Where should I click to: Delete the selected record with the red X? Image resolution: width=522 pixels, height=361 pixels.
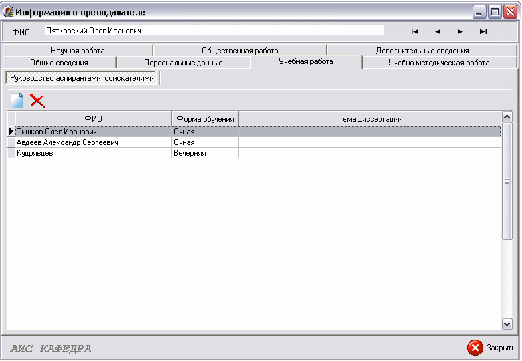pos(37,101)
